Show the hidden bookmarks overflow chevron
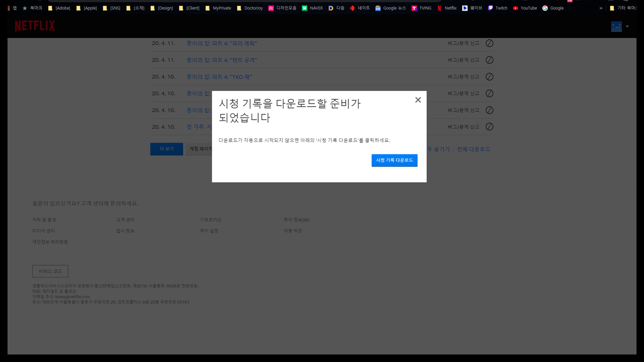 (601, 8)
